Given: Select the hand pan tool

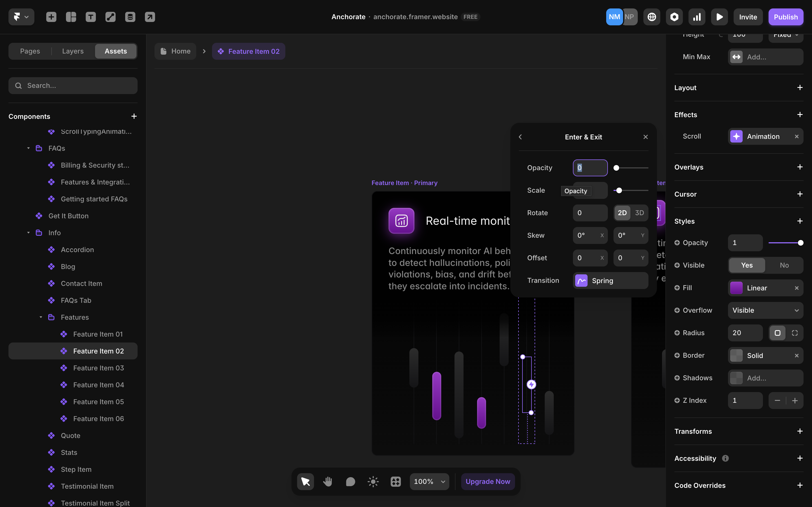Looking at the screenshot, I should click(x=328, y=482).
